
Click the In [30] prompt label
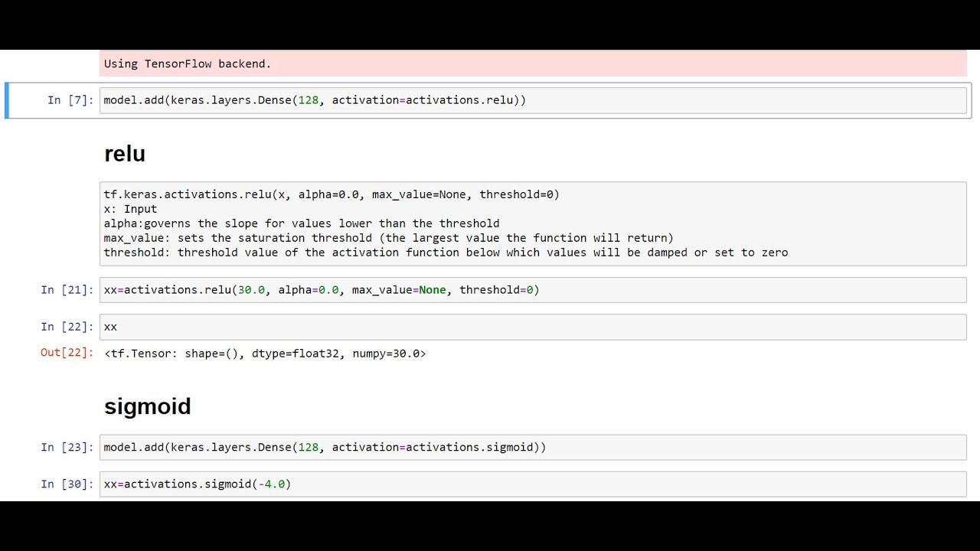click(67, 484)
